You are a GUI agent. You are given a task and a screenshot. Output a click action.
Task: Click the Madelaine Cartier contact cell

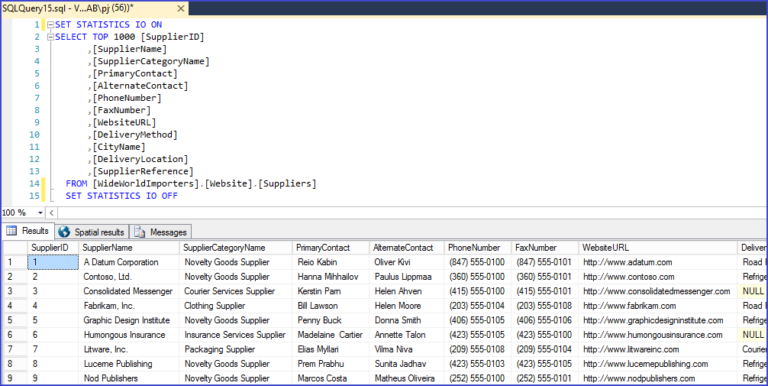[331, 335]
